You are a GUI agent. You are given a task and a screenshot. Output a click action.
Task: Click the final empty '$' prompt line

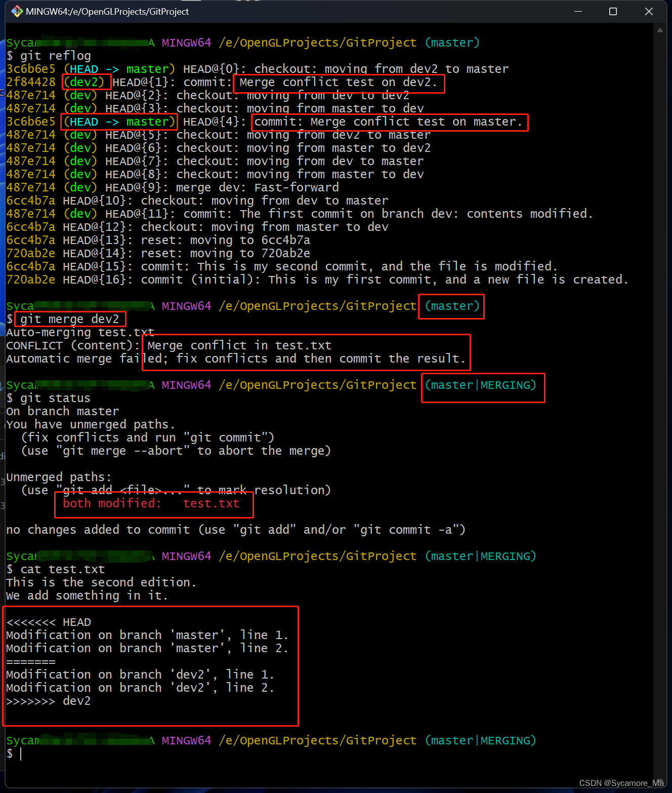coord(14,754)
